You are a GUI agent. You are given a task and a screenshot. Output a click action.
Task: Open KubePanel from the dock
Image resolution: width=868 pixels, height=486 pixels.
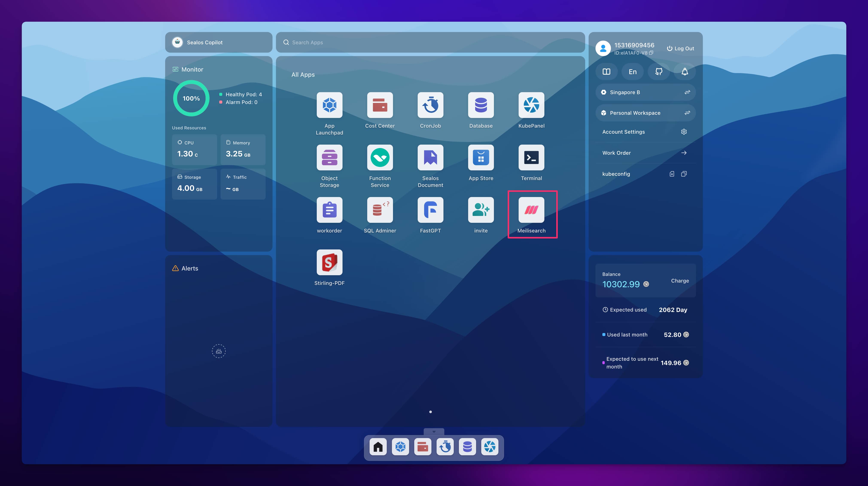point(490,446)
